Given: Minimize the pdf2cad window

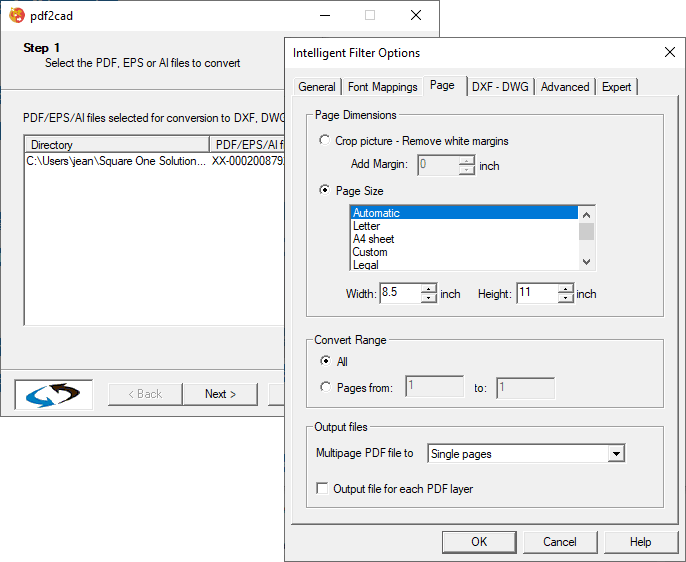Looking at the screenshot, I should [325, 15].
